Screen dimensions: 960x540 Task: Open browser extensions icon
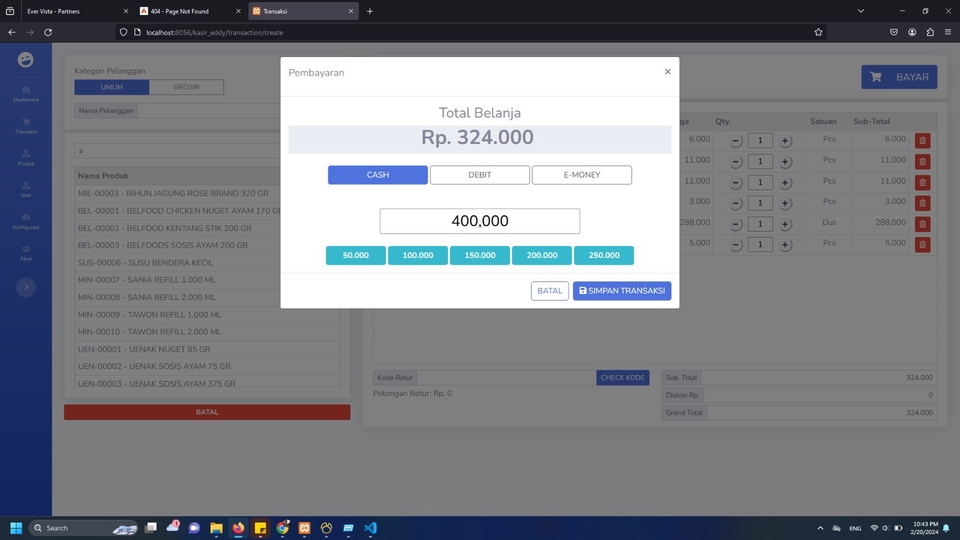point(930,32)
